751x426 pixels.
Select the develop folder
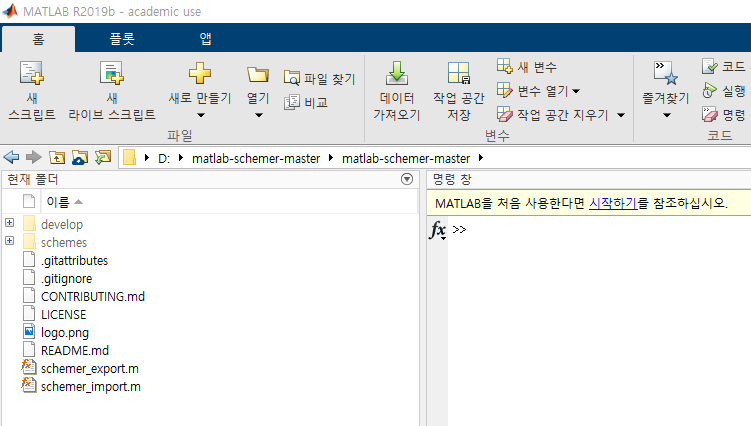[62, 224]
